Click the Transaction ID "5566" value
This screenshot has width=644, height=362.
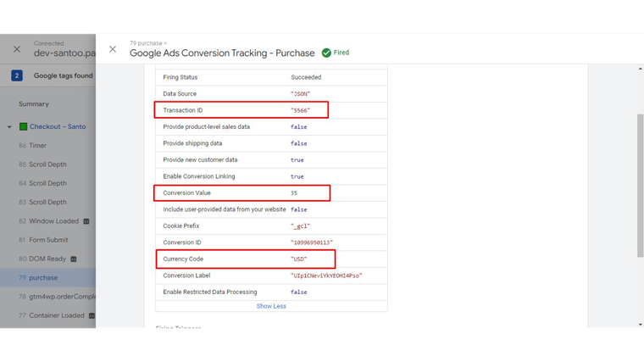300,110
